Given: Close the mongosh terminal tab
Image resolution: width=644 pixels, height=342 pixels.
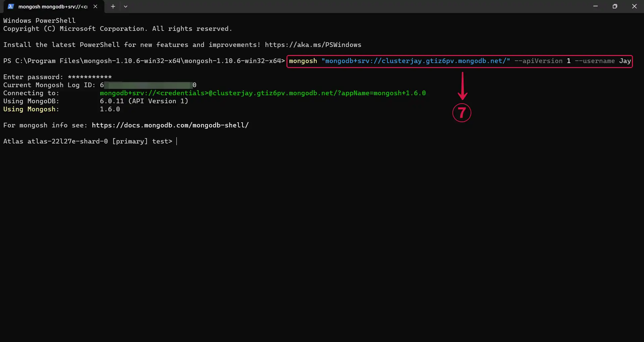Looking at the screenshot, I should coord(96,6).
